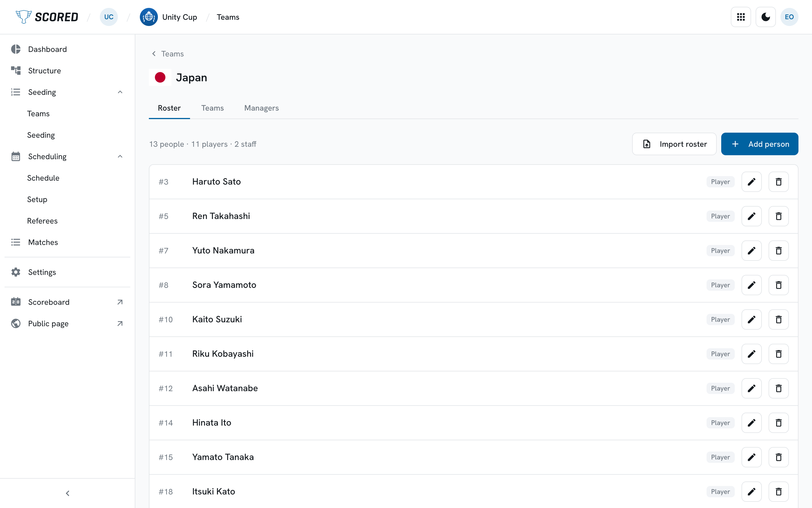
Task: Delete Ren Takahashi from roster
Action: pos(778,216)
